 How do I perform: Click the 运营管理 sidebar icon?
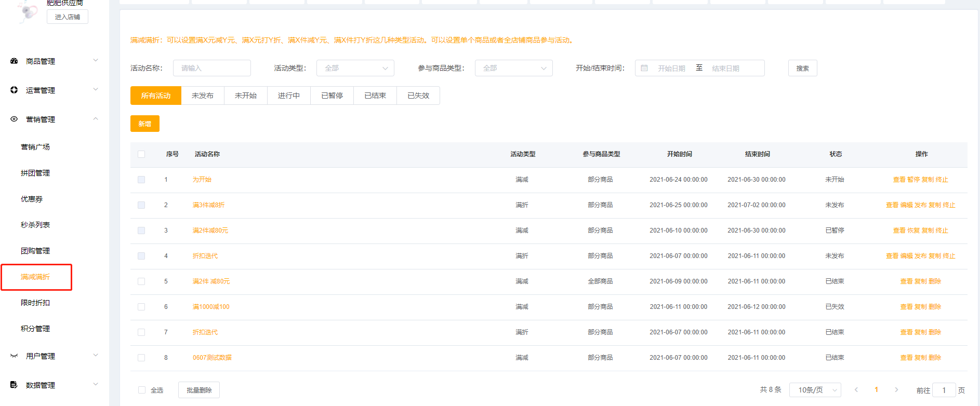[14, 90]
